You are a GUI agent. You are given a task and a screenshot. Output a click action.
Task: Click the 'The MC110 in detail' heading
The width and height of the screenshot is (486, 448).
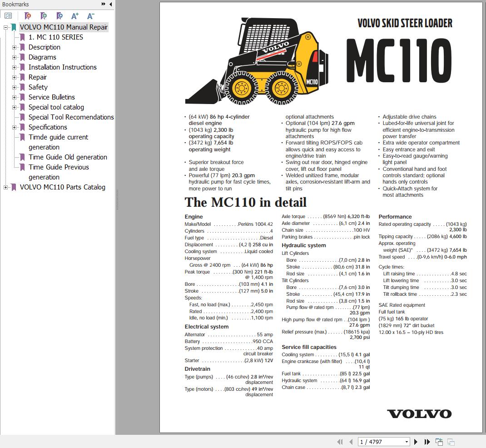point(245,202)
